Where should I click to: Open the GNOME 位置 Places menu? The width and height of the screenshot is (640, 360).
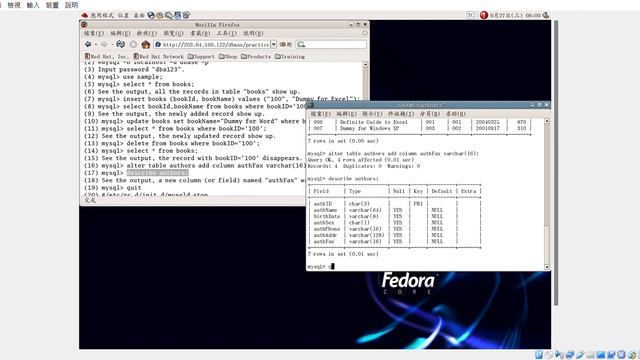[123, 15]
